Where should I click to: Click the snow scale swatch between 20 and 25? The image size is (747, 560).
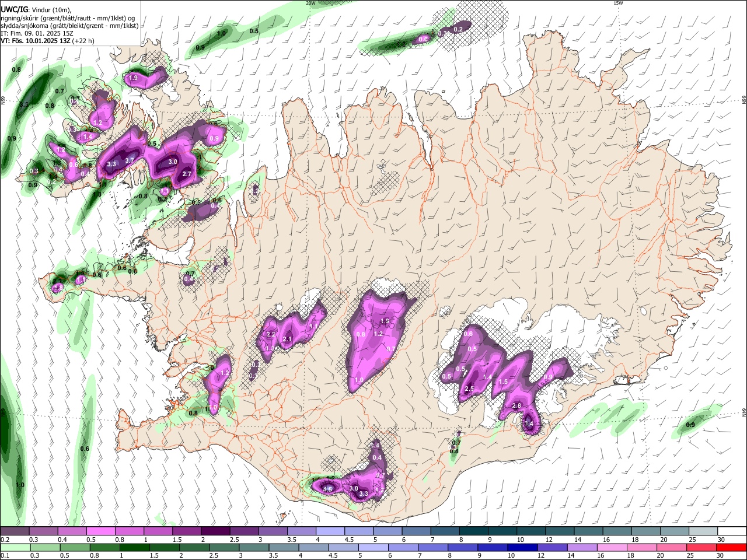tap(675, 531)
